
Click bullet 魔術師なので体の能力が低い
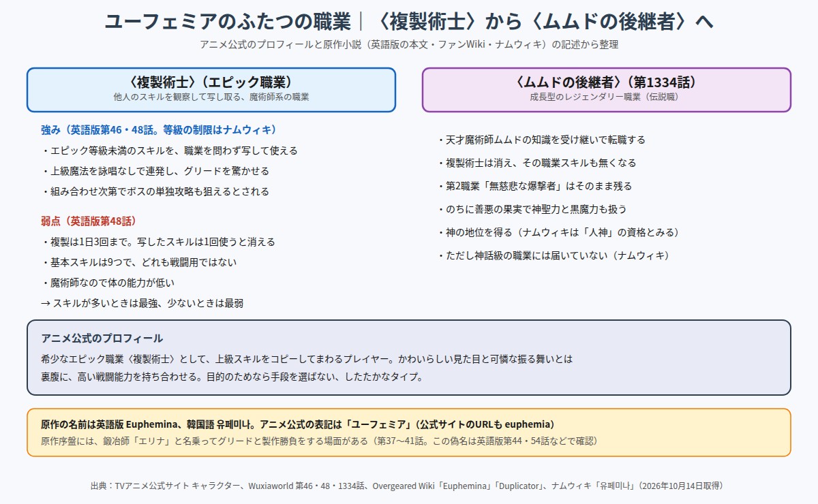click(x=108, y=283)
